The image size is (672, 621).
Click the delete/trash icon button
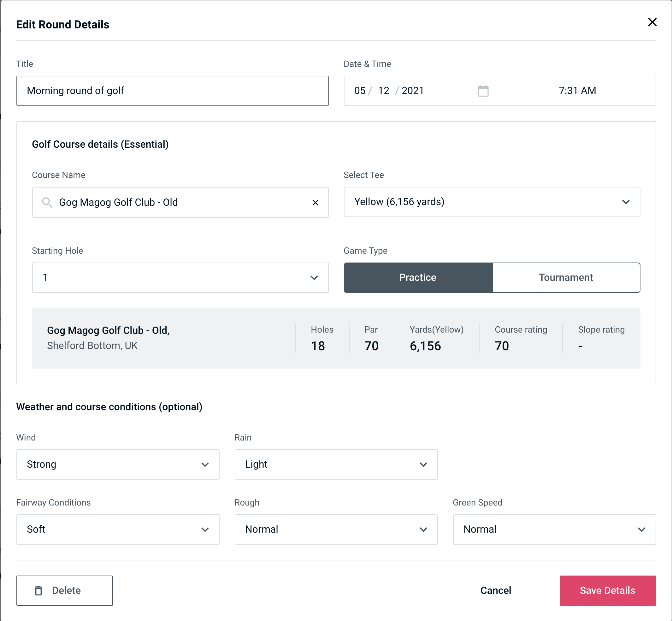(39, 590)
